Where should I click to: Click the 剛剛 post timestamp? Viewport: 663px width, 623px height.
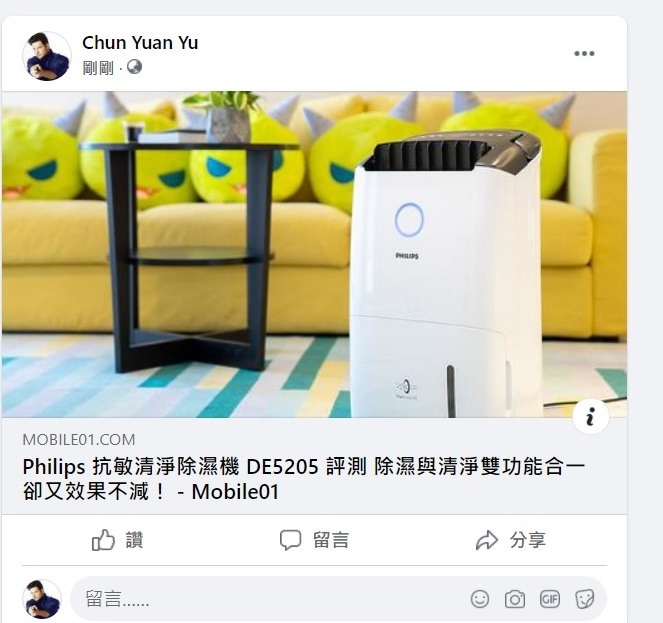pyautogui.click(x=98, y=68)
